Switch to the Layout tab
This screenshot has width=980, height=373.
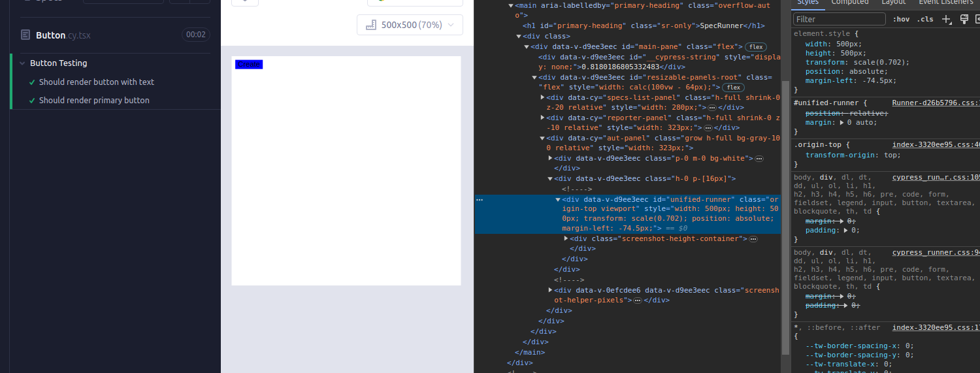(894, 3)
